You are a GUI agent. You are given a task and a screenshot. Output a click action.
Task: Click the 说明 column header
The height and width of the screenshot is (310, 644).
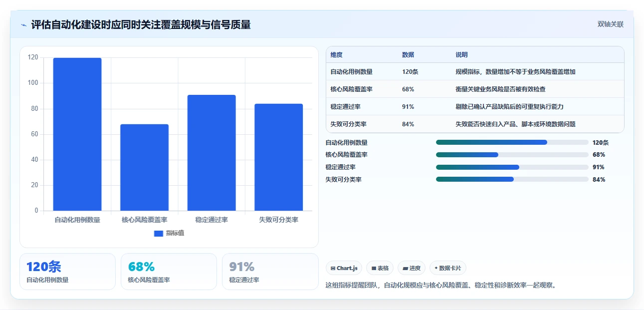tap(461, 55)
